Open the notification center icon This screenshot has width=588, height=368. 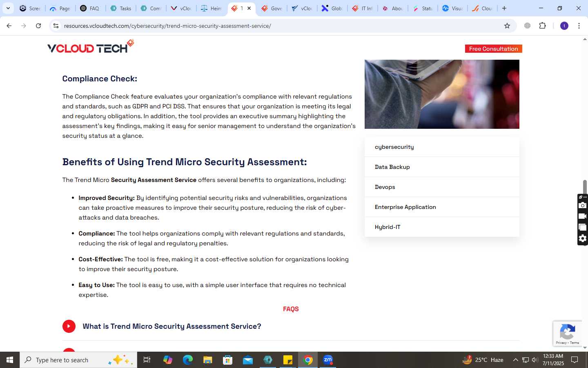(575, 360)
